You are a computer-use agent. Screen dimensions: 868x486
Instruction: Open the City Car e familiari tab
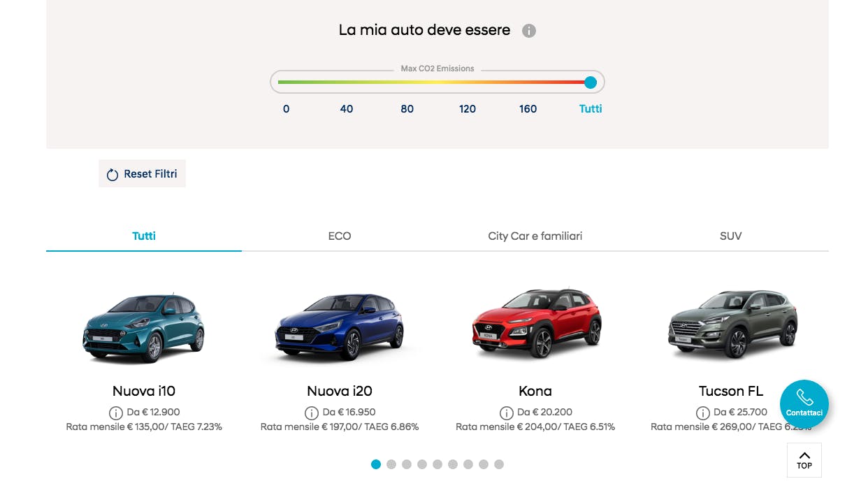[x=535, y=236]
